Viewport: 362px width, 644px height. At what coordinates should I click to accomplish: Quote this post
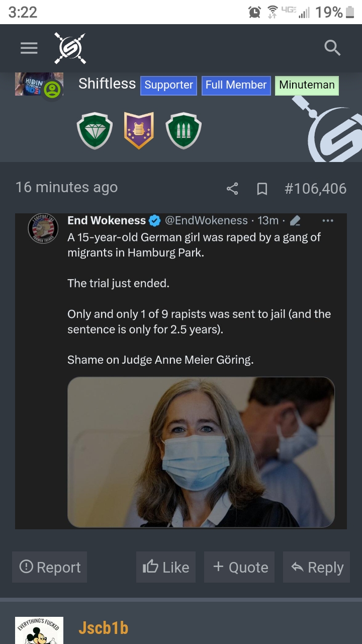click(239, 567)
